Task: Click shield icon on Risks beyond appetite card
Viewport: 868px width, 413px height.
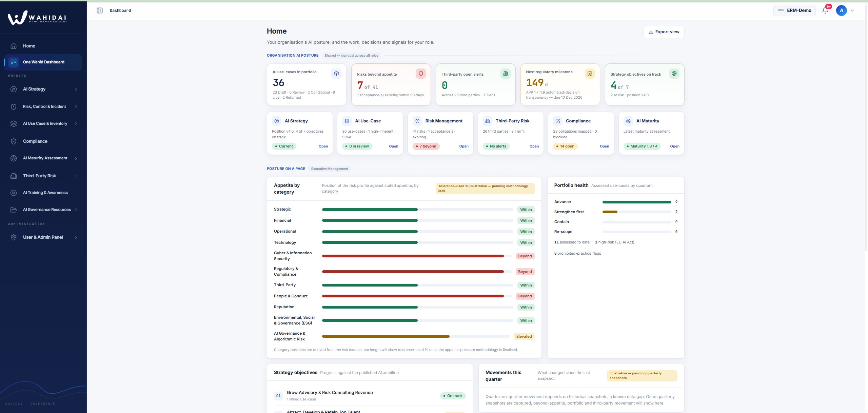Action: [x=421, y=74]
